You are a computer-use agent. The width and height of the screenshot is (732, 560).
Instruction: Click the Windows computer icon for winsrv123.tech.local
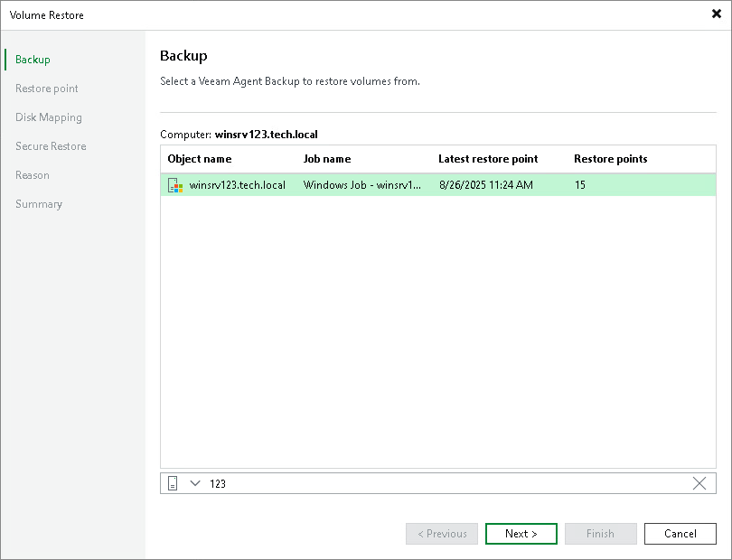point(175,185)
